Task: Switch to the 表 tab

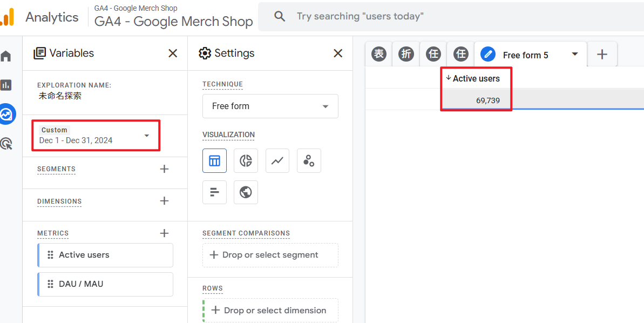Action: coord(379,54)
